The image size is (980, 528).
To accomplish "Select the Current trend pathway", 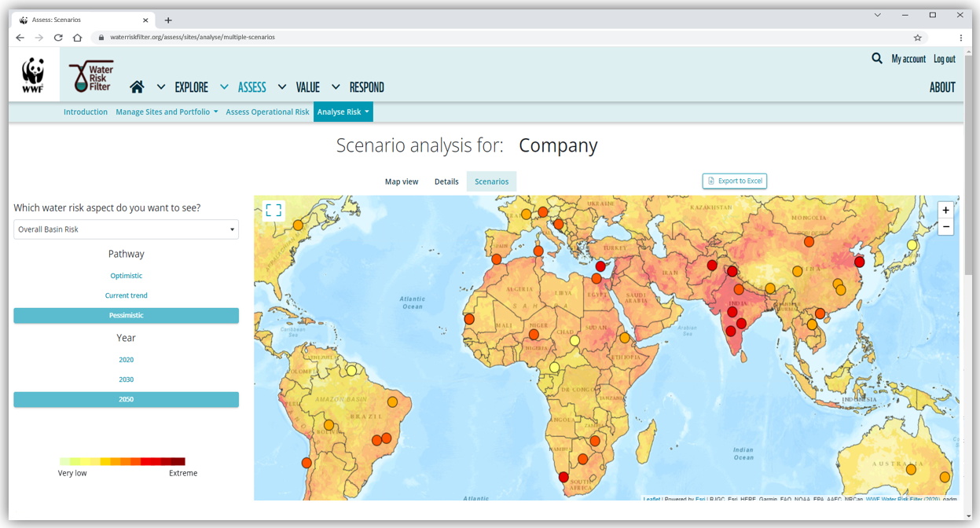I will coord(126,295).
